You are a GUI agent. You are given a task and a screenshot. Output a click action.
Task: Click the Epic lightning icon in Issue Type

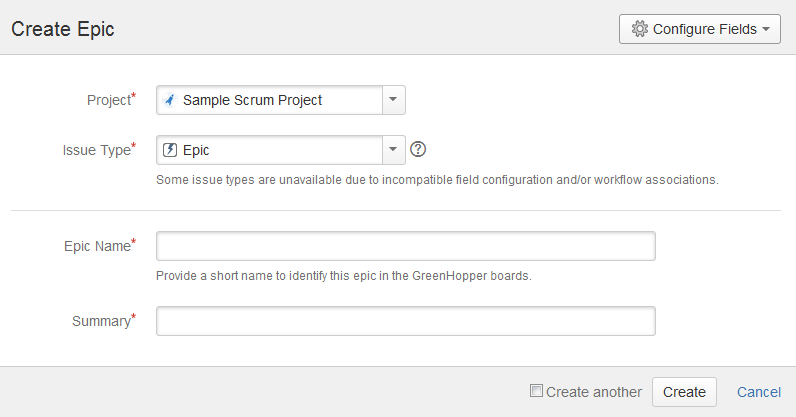[170, 150]
